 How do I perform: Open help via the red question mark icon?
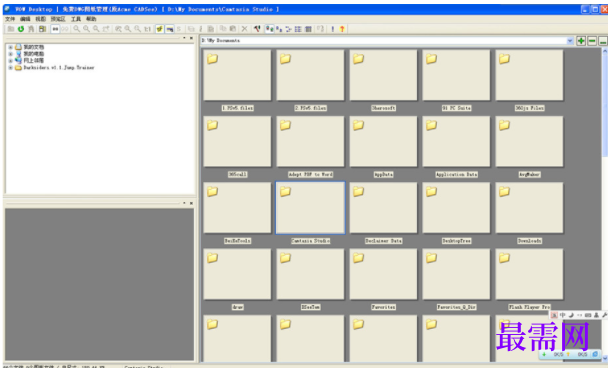click(x=342, y=29)
